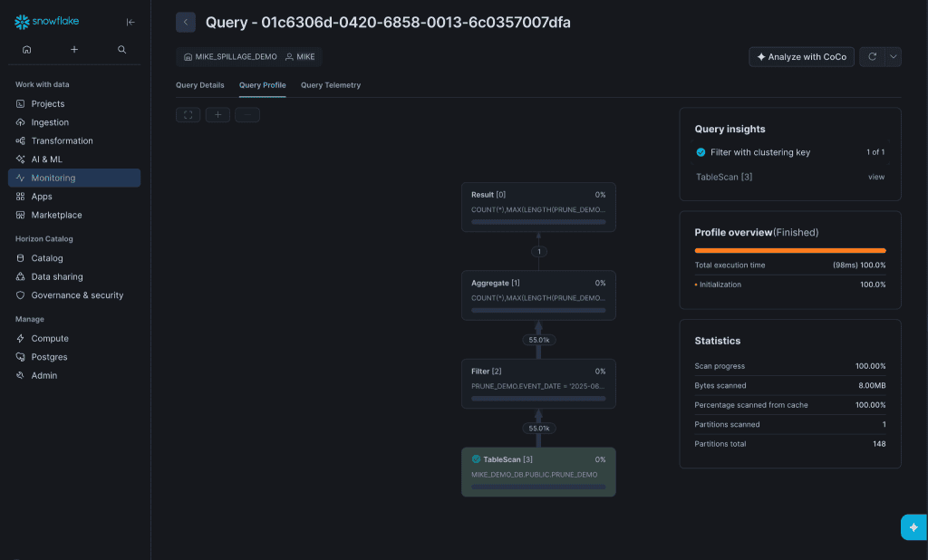Image resolution: width=928 pixels, height=560 pixels.
Task: Click the Transformation icon
Action: pyautogui.click(x=20, y=140)
